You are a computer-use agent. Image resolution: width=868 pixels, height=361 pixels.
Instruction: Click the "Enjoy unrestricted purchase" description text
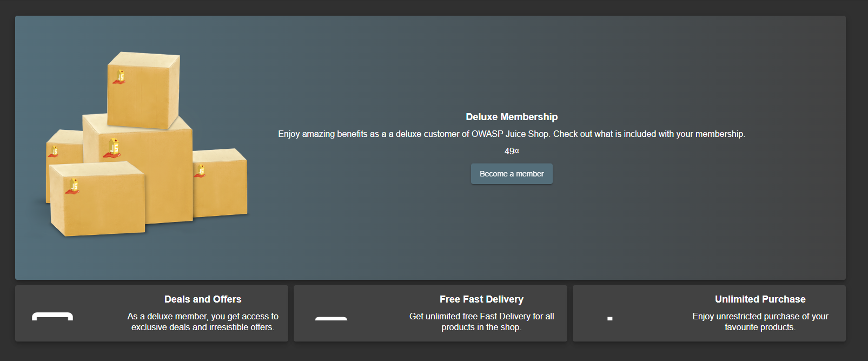760,321
